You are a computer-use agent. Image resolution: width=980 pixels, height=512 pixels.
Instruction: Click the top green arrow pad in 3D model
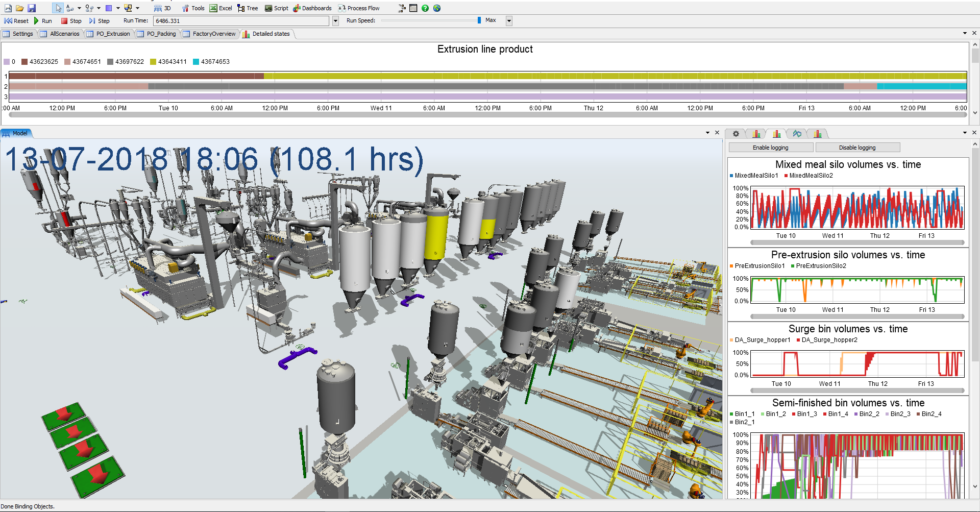click(x=64, y=416)
